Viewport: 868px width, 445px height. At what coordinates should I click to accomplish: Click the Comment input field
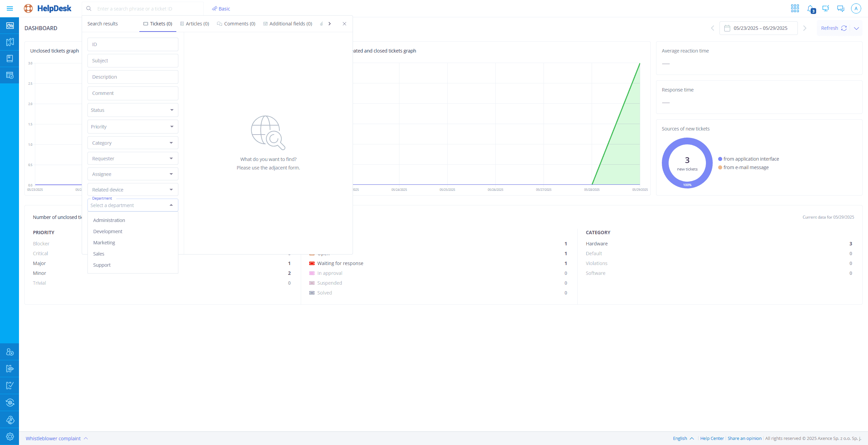133,93
